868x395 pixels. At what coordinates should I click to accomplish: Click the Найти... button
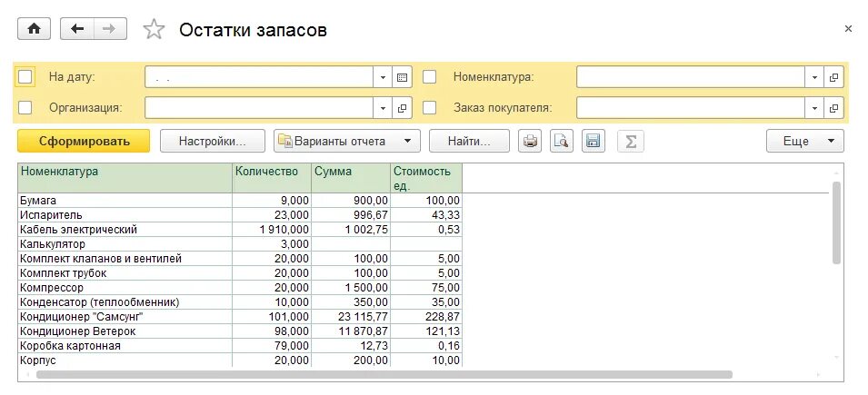469,141
